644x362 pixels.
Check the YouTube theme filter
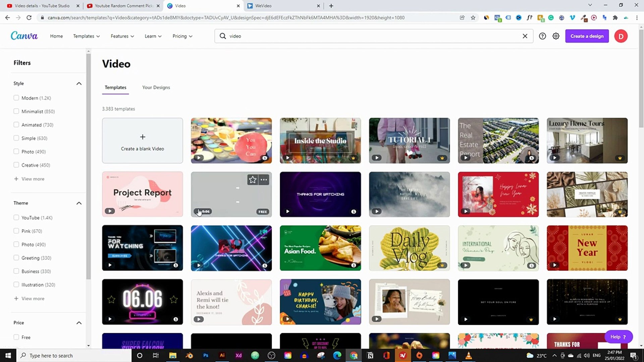[x=16, y=217]
